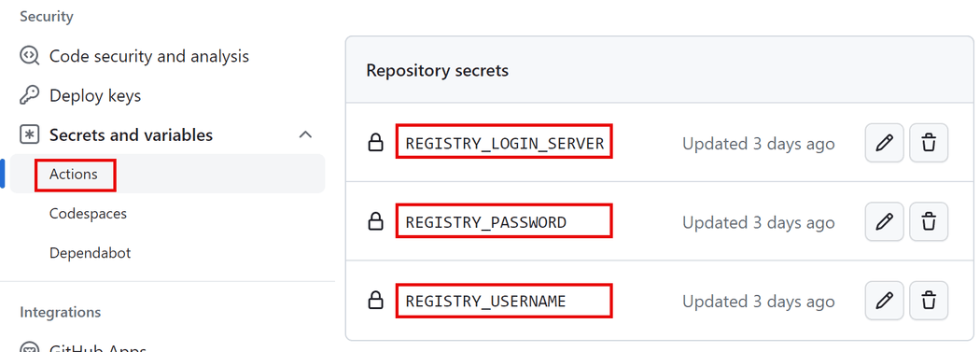Open the Codespaces secrets page
Image resolution: width=980 pixels, height=352 pixels.
point(88,214)
